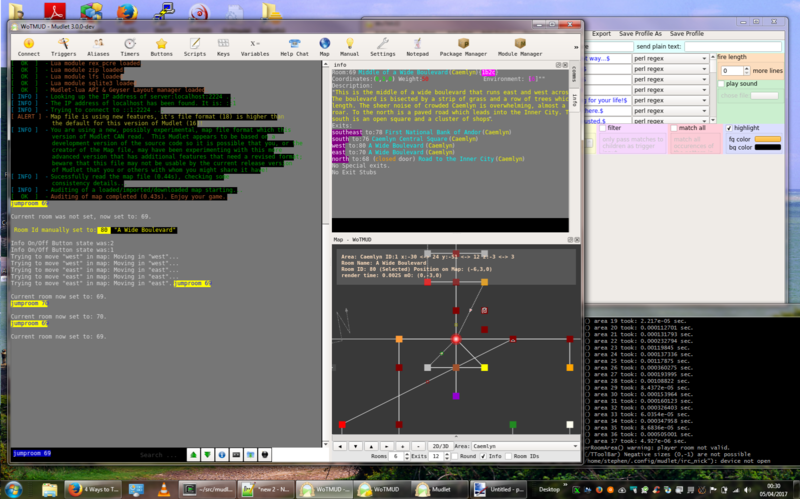The image size is (800, 499).
Task: Open the Module Manager
Action: point(520,47)
